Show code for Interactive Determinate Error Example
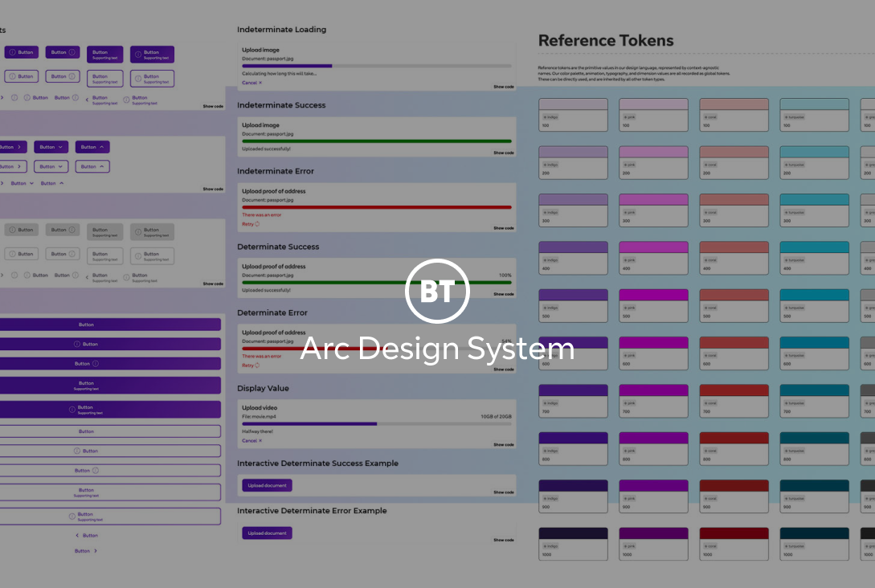Viewport: 875px width, 588px height. [x=503, y=540]
